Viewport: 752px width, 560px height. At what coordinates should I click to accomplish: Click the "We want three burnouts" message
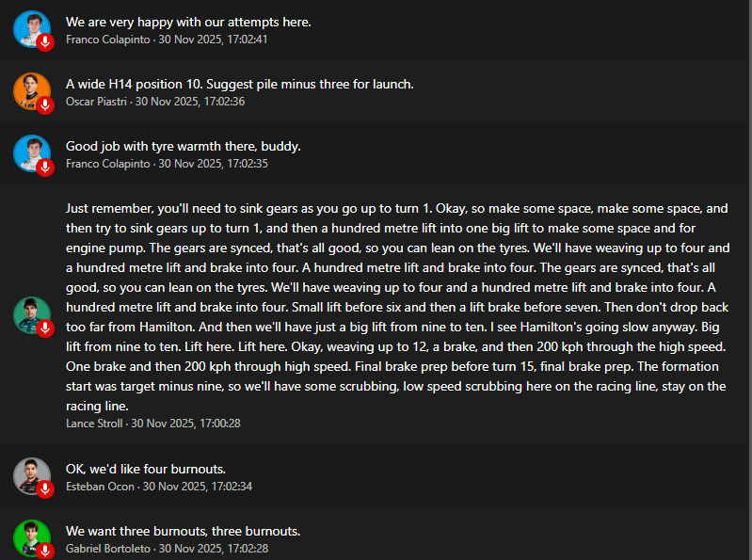pos(183,531)
